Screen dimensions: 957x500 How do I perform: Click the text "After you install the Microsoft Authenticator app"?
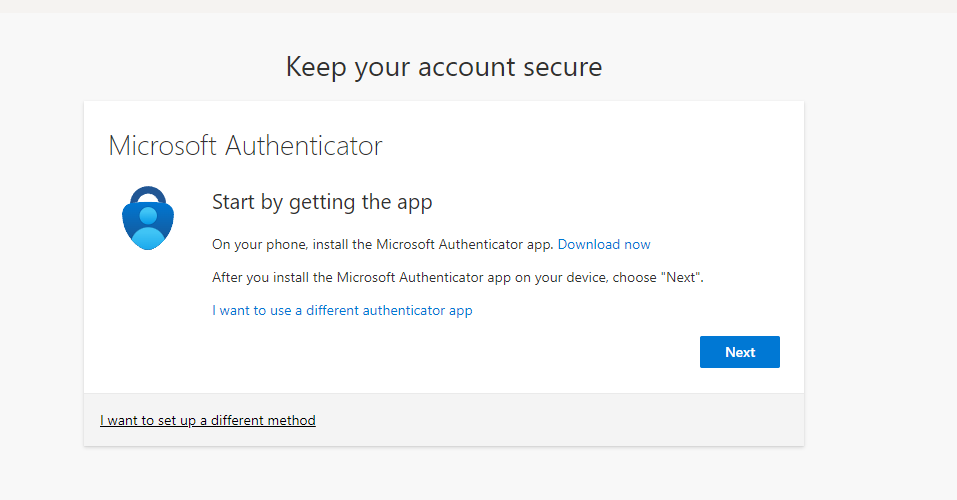(361, 277)
